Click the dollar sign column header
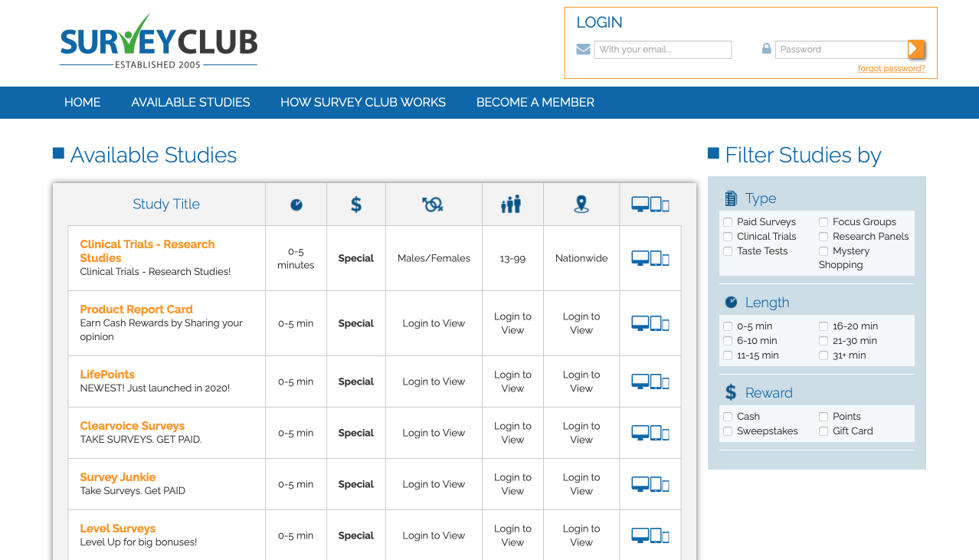The height and width of the screenshot is (560, 979). click(356, 205)
